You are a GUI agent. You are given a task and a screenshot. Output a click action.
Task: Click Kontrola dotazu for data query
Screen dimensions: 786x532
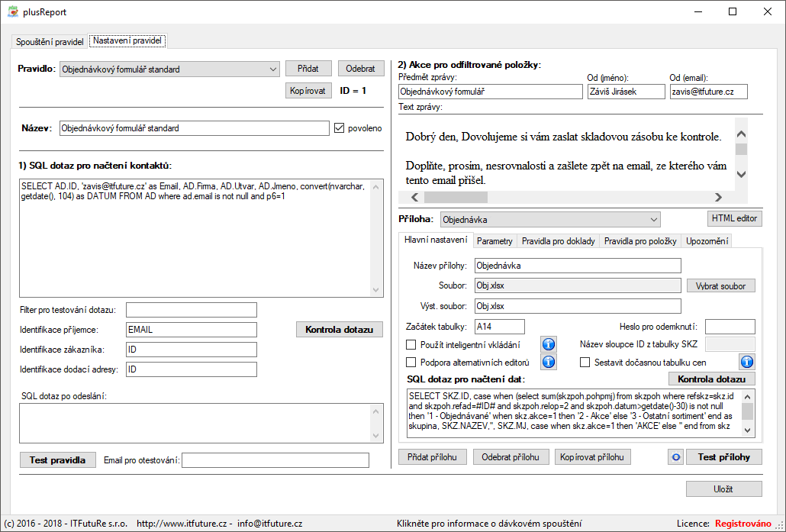point(712,379)
